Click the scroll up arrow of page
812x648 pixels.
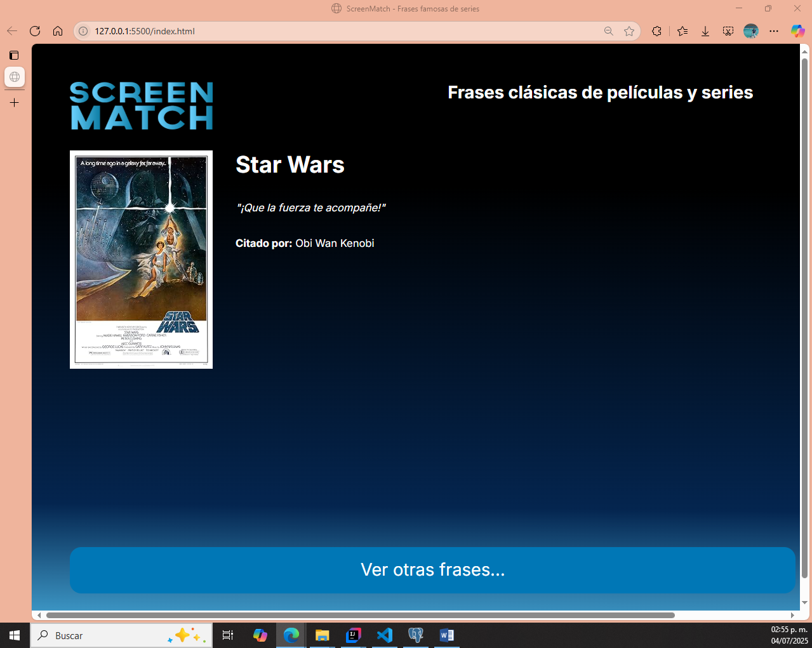point(804,51)
